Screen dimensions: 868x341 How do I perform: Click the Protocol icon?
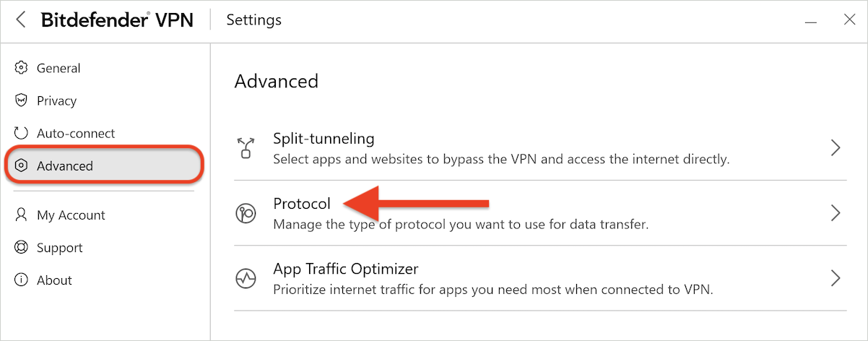(246, 213)
